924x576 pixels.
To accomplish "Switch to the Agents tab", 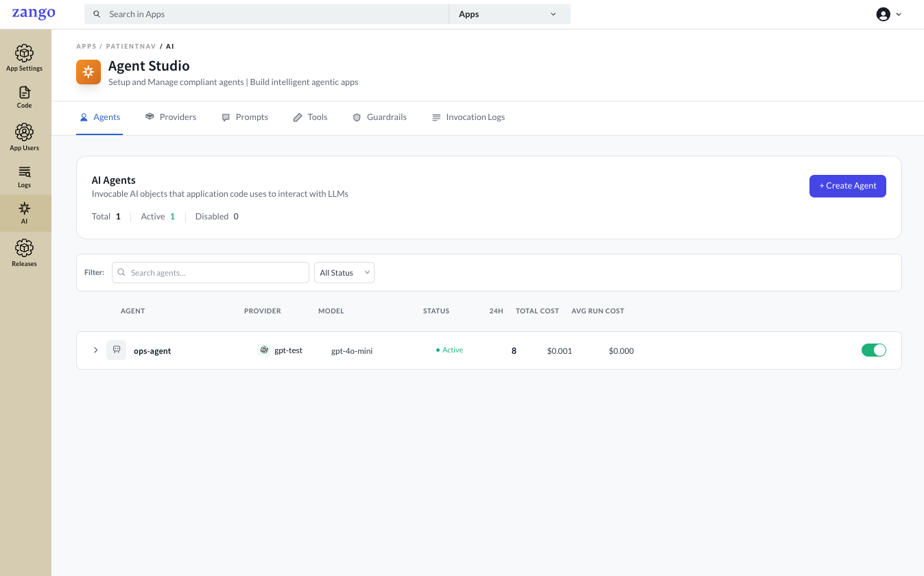I will (x=99, y=117).
